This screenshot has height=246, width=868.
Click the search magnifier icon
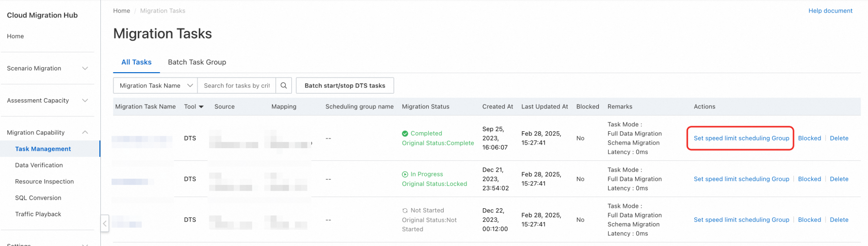284,86
